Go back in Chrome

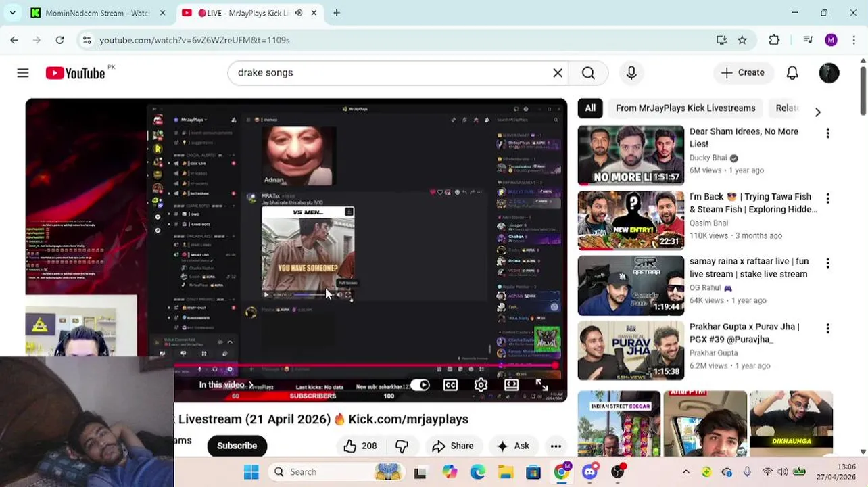click(14, 40)
